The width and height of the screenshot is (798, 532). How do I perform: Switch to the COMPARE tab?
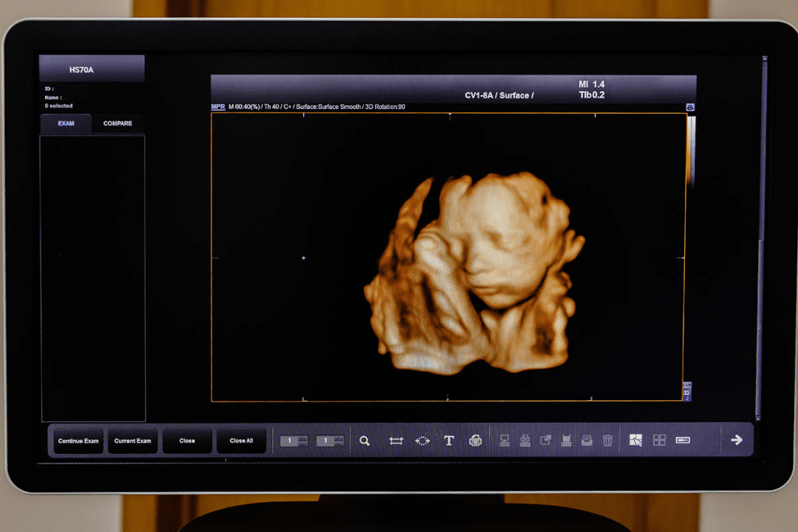(118, 123)
